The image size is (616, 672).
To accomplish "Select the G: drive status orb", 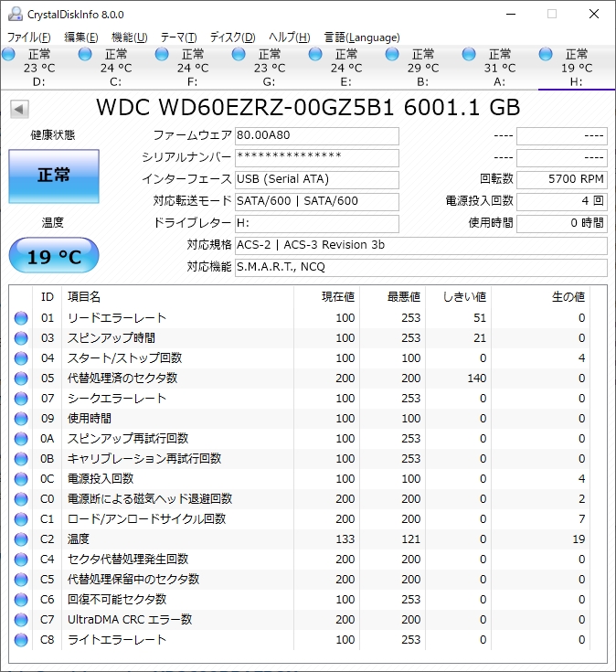I will 239,55.
